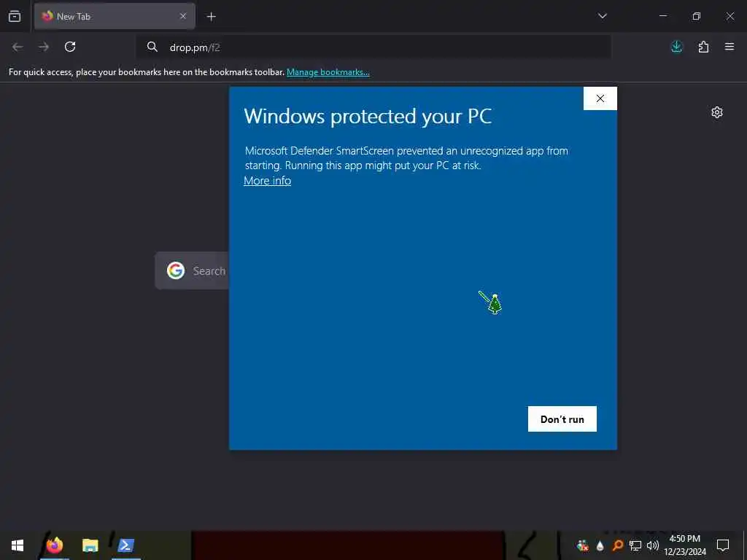Open the clock showing 4:50 PM
The width and height of the screenshot is (747, 560).
[x=684, y=545]
